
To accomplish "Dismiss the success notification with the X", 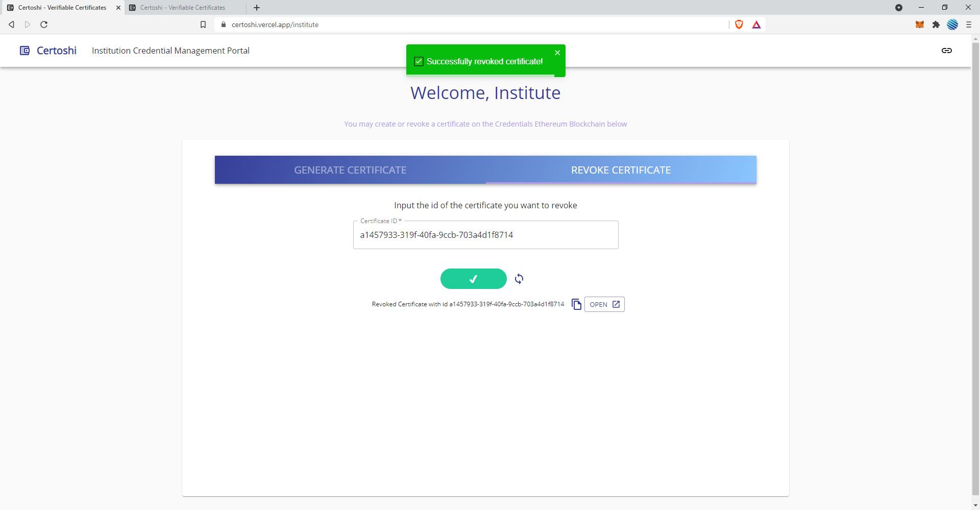I will coord(557,53).
